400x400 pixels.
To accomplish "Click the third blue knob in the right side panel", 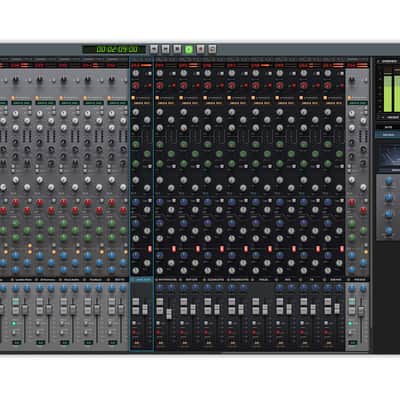I will 389,214.
